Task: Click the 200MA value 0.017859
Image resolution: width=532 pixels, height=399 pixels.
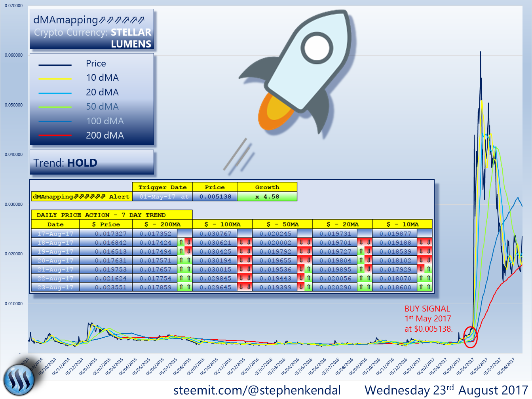Action: pos(155,287)
